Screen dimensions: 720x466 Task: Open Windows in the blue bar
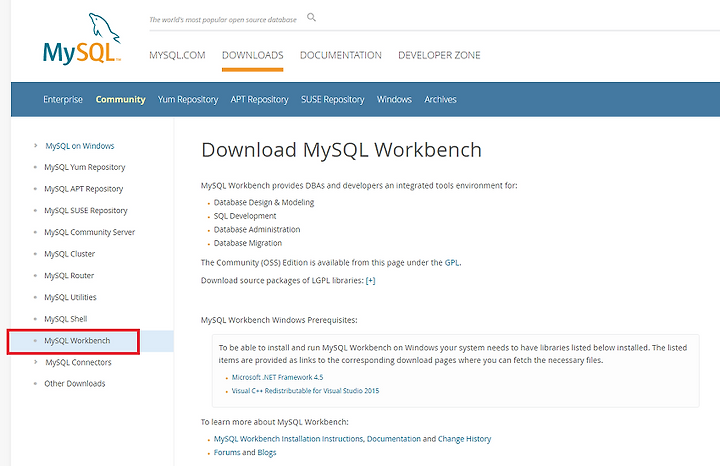click(394, 99)
